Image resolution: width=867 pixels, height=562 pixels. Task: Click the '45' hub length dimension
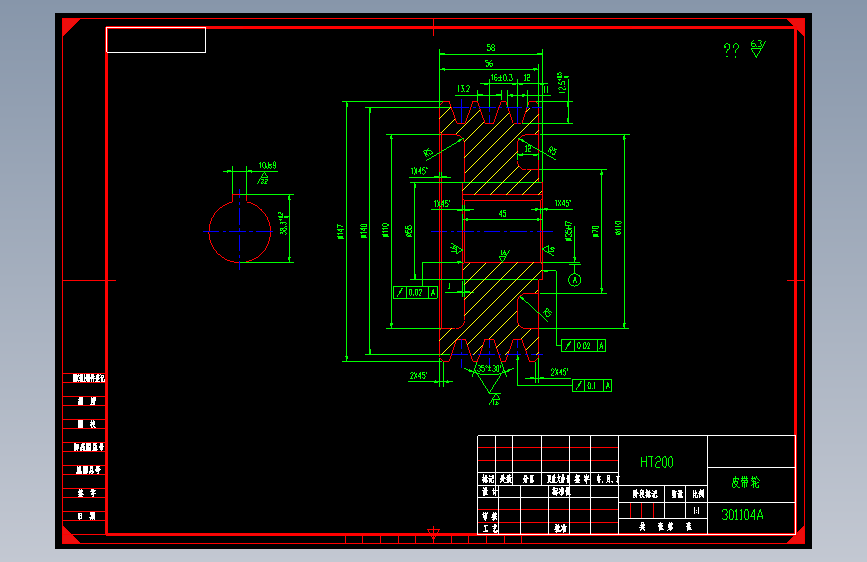pos(502,214)
